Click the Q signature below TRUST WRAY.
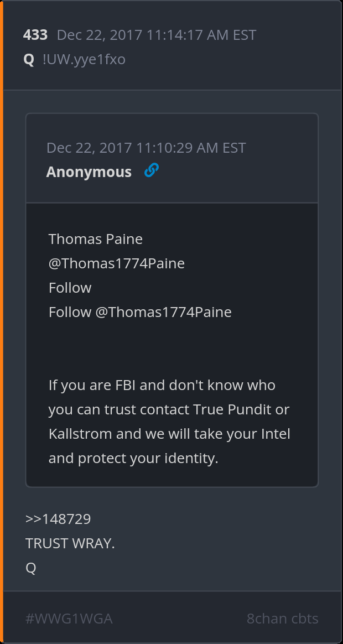The image size is (343, 644). click(x=31, y=568)
